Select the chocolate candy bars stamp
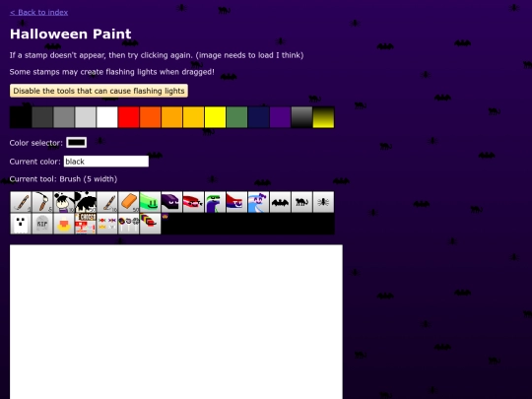This screenshot has width=532, height=399. [x=86, y=224]
